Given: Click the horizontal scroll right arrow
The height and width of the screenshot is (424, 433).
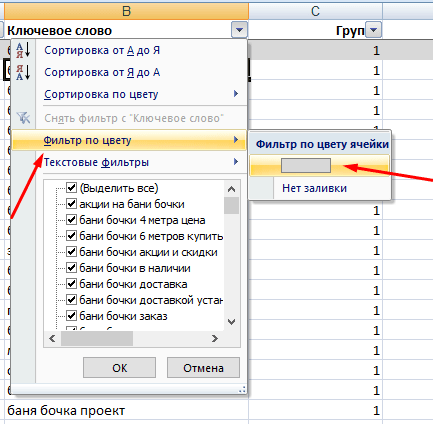Looking at the screenshot, I should click(215, 339).
